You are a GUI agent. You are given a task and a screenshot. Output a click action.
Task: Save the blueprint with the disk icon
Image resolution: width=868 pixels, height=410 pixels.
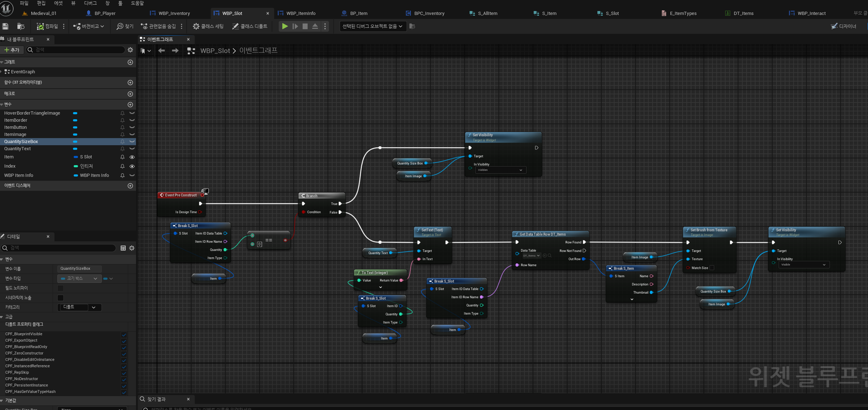click(x=5, y=26)
